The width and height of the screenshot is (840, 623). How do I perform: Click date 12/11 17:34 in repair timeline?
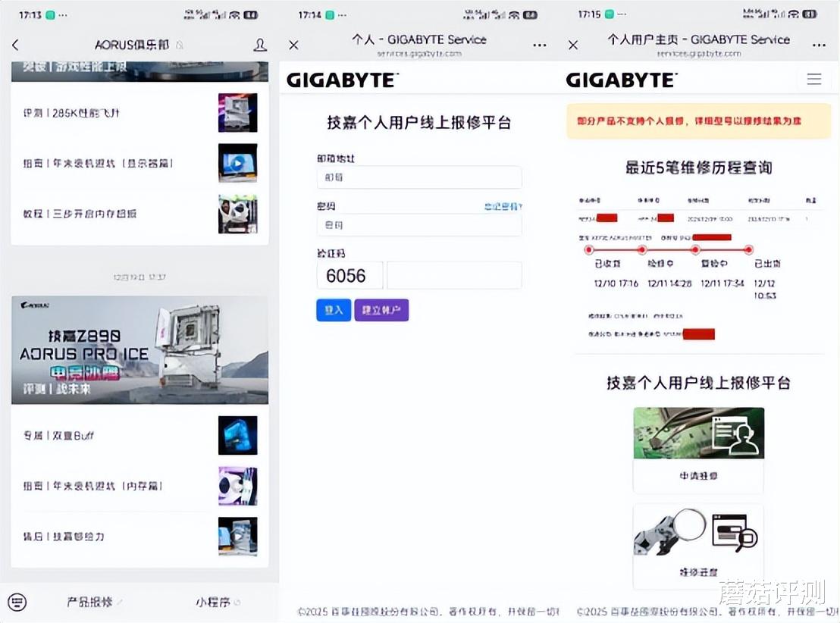point(722,283)
